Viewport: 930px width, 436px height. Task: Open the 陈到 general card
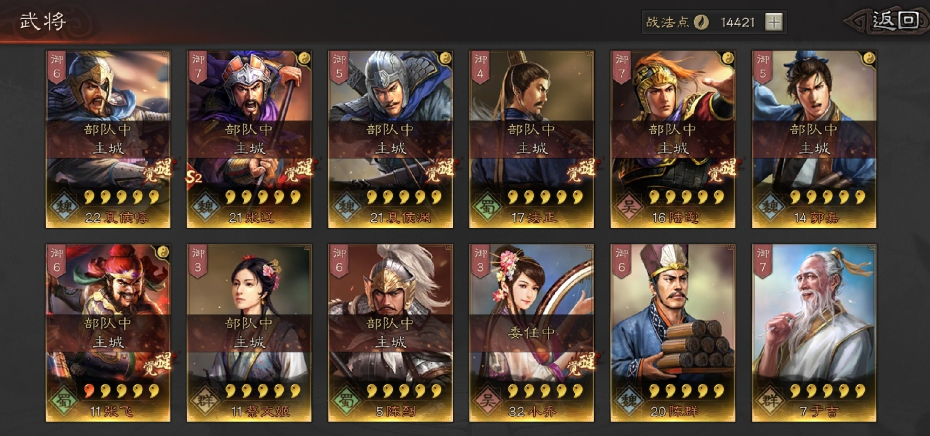click(391, 333)
